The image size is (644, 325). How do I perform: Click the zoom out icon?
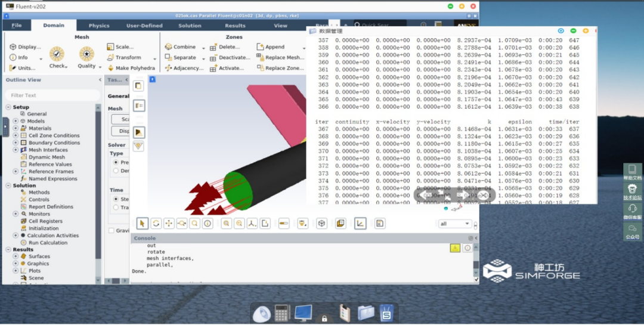[x=239, y=224]
